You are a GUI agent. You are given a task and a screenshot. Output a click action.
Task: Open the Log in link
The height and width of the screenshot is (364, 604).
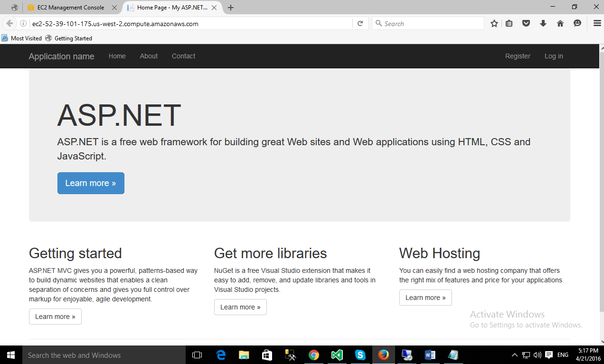pos(554,56)
